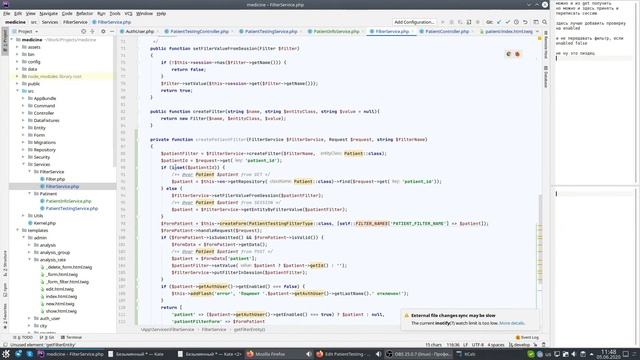This screenshot has height=360, width=640.
Task: Open the first Kate window in the taskbar
Action: pyautogui.click(x=136, y=354)
